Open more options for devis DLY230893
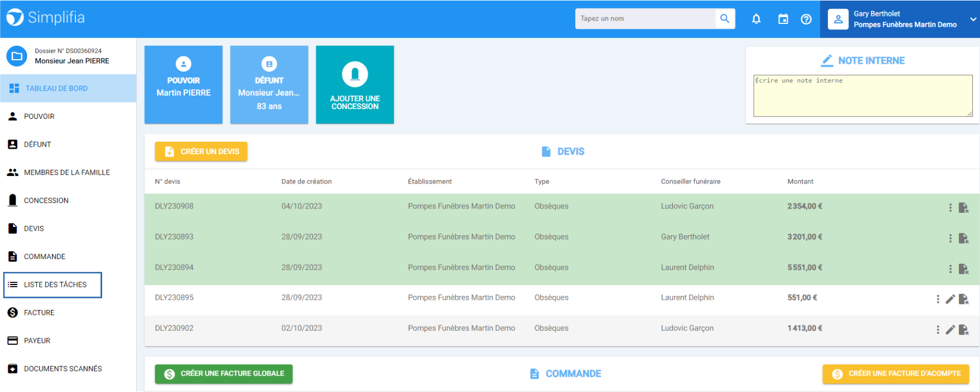The height and width of the screenshot is (392, 980). click(x=950, y=238)
